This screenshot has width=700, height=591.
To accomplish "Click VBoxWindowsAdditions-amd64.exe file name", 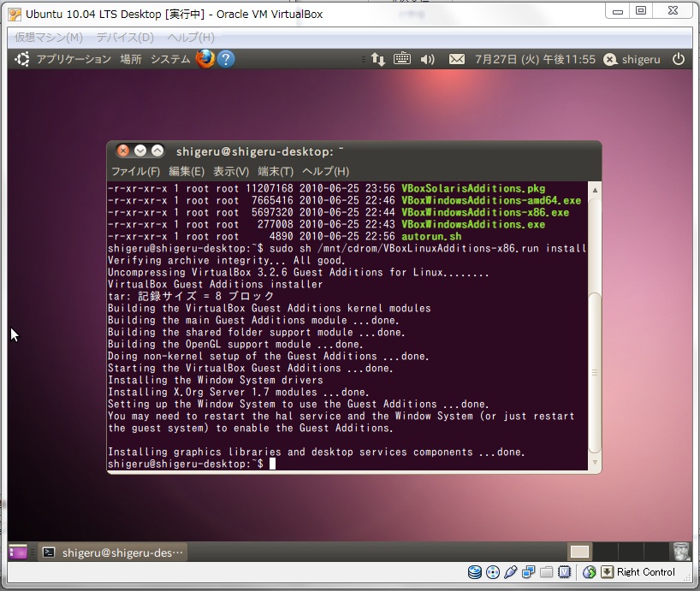I will pos(491,200).
